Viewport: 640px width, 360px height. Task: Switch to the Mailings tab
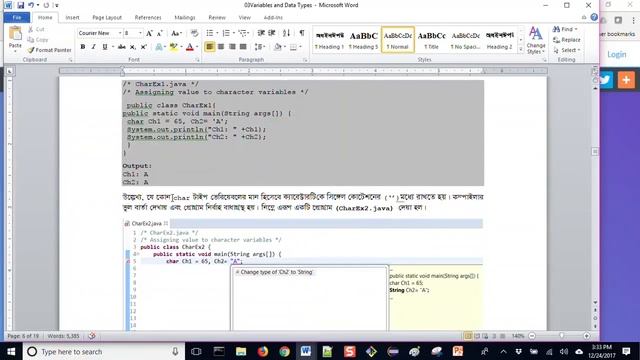click(x=184, y=18)
